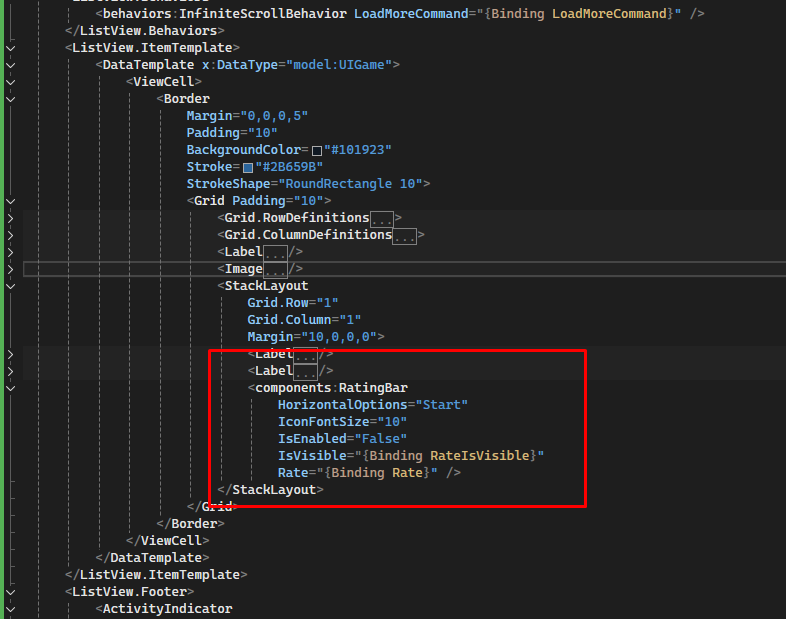Open the BackgroundColor #101923 color swatch
The height and width of the screenshot is (619, 786).
(x=317, y=150)
